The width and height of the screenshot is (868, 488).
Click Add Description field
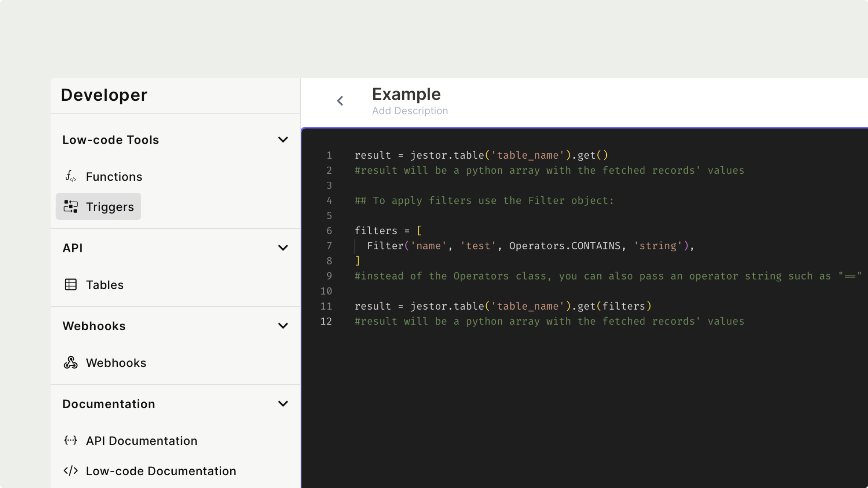[x=410, y=111]
